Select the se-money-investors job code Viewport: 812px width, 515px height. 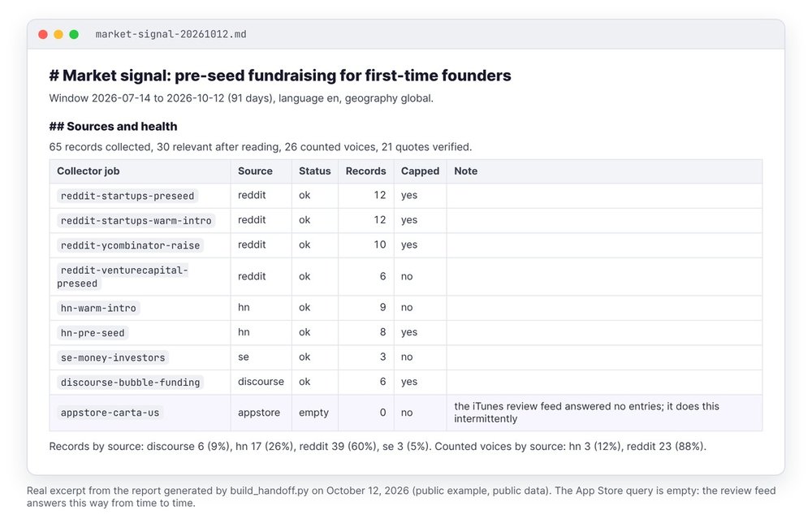(x=113, y=357)
